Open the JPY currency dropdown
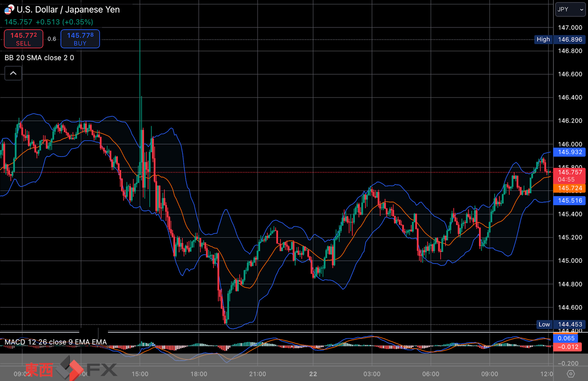 pos(570,10)
